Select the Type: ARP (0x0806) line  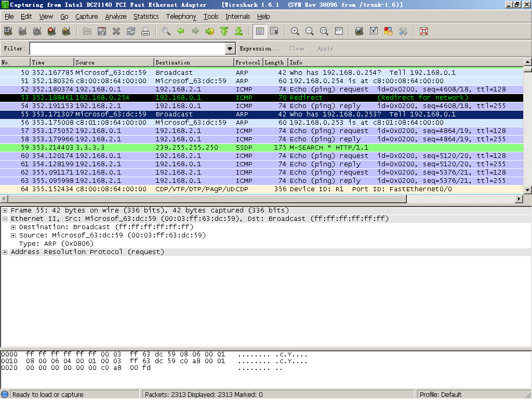(56, 244)
